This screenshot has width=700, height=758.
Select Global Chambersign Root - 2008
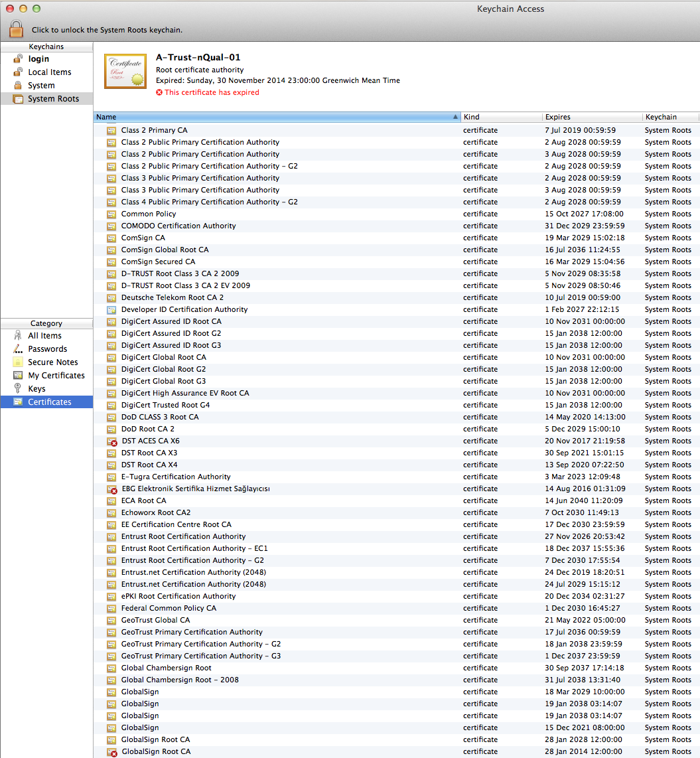click(396, 680)
